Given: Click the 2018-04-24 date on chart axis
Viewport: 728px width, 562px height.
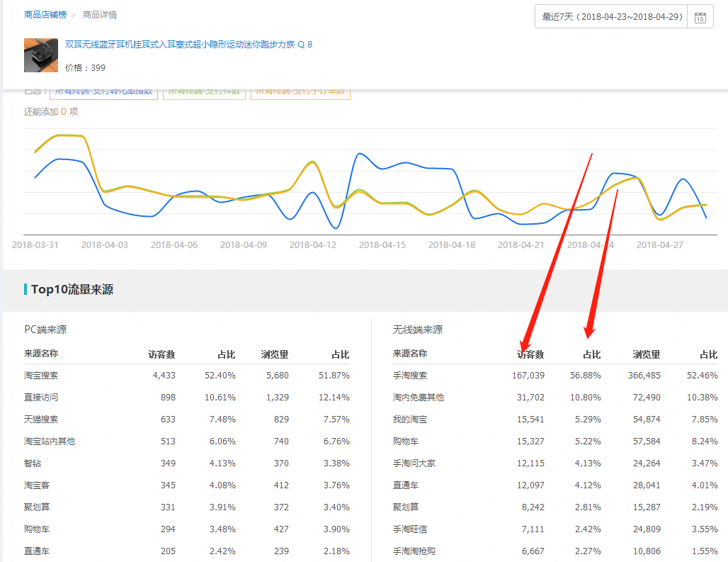Looking at the screenshot, I should coord(591,245).
